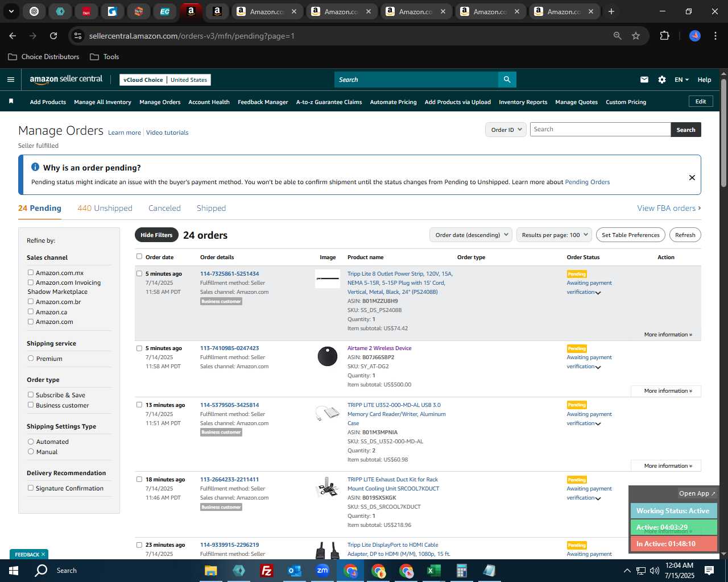The image size is (728, 582).
Task: Open Chrome three-dot menu
Action: click(714, 36)
